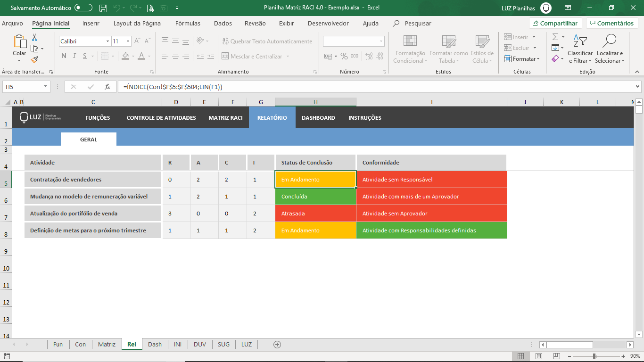This screenshot has height=362, width=644.
Task: Toggle bold N formatting
Action: (64, 56)
